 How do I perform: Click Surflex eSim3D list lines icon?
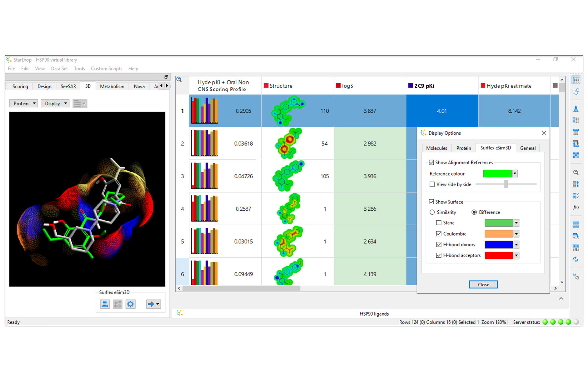tap(105, 304)
